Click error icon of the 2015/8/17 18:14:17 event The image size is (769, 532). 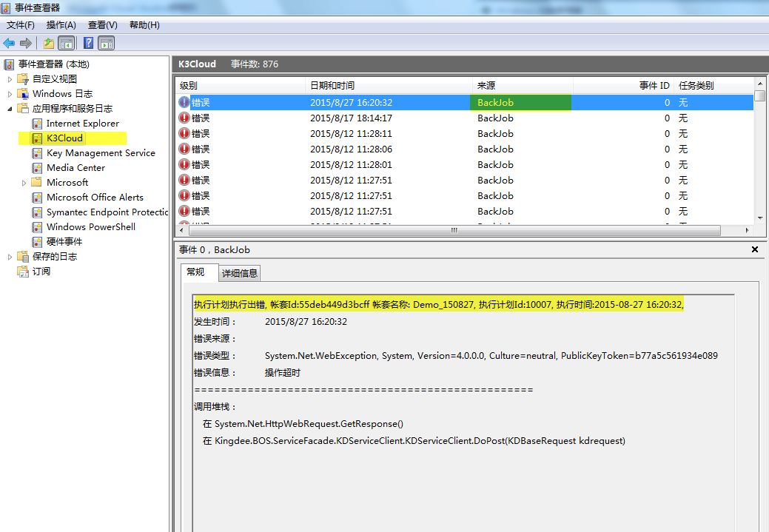(x=184, y=118)
